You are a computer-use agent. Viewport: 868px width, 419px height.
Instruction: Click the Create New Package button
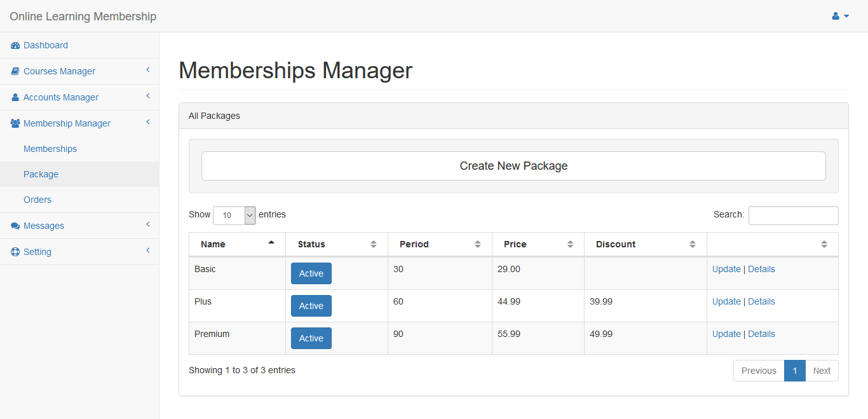(513, 166)
